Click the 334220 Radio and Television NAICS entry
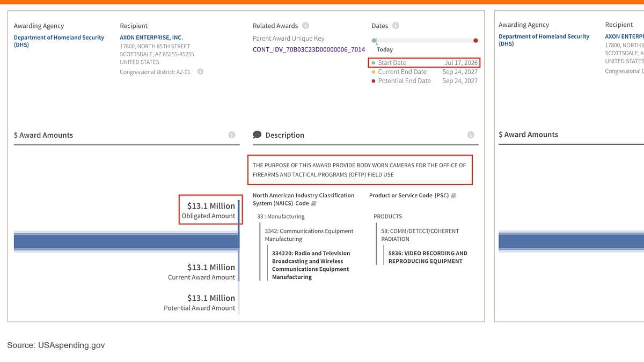 311,265
